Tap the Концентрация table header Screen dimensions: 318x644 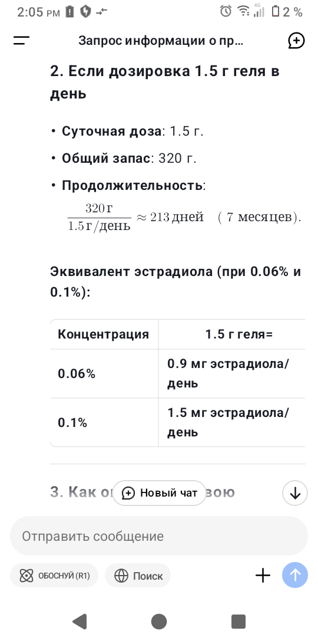pos(104,334)
